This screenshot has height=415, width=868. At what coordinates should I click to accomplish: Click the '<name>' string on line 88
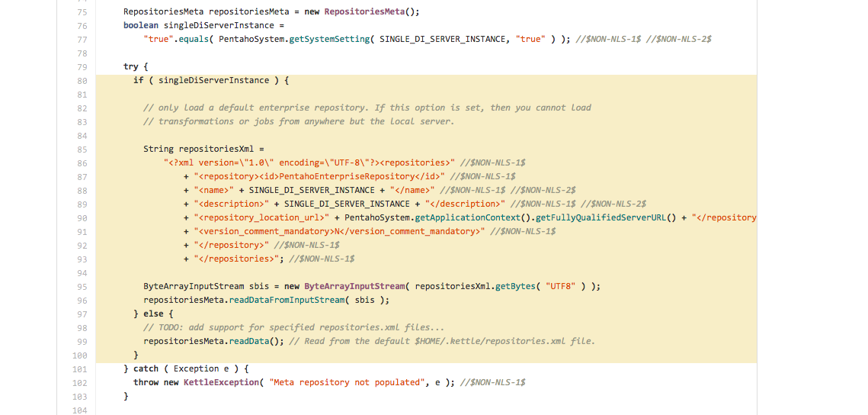(213, 191)
